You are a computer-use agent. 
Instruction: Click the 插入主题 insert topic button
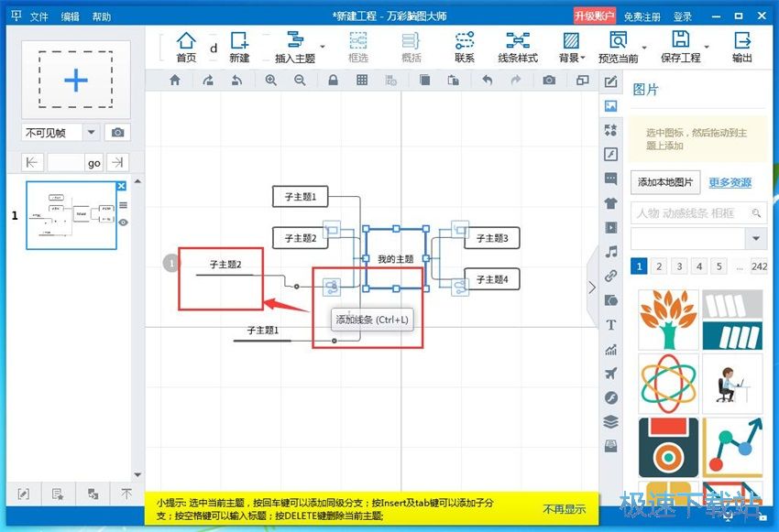[x=295, y=47]
